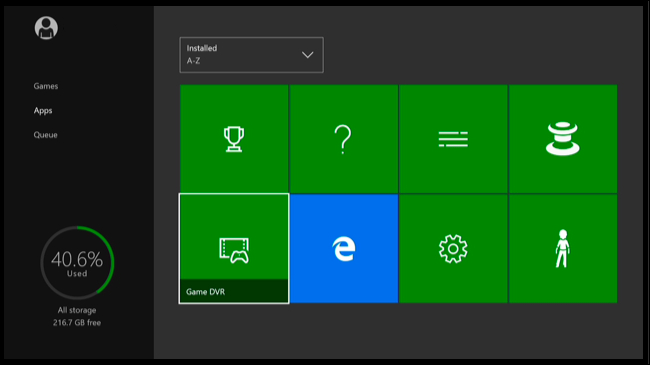Click the 216.7 GB free text
650x365 pixels.
[x=77, y=323]
